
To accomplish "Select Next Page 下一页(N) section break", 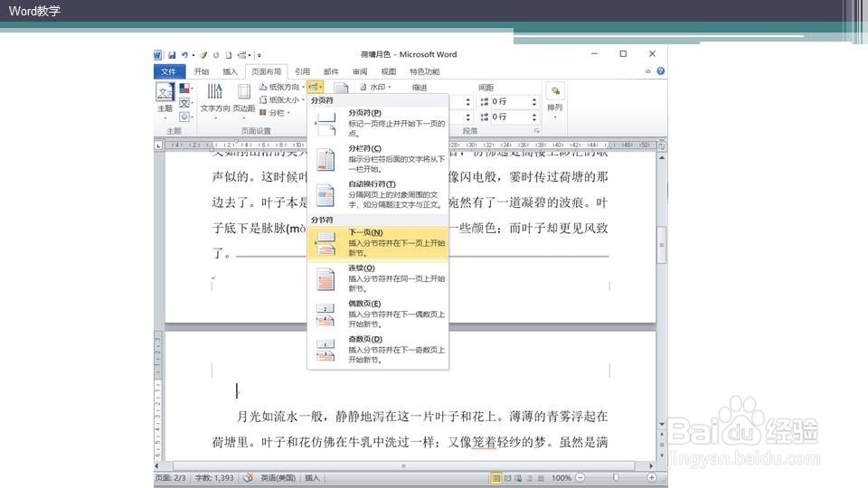I will click(378, 243).
